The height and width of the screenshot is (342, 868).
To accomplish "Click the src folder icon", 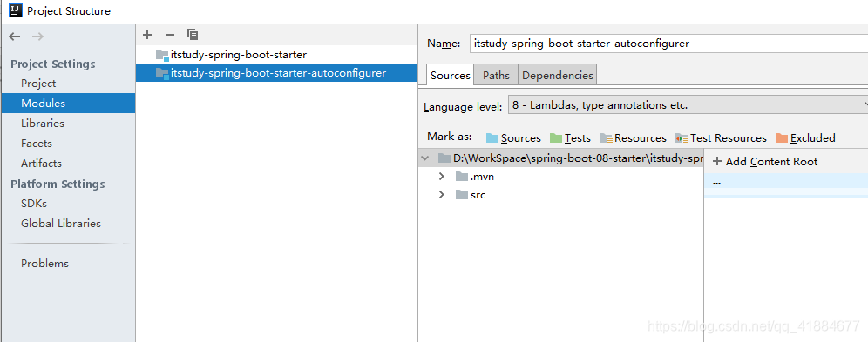I will coord(462,195).
